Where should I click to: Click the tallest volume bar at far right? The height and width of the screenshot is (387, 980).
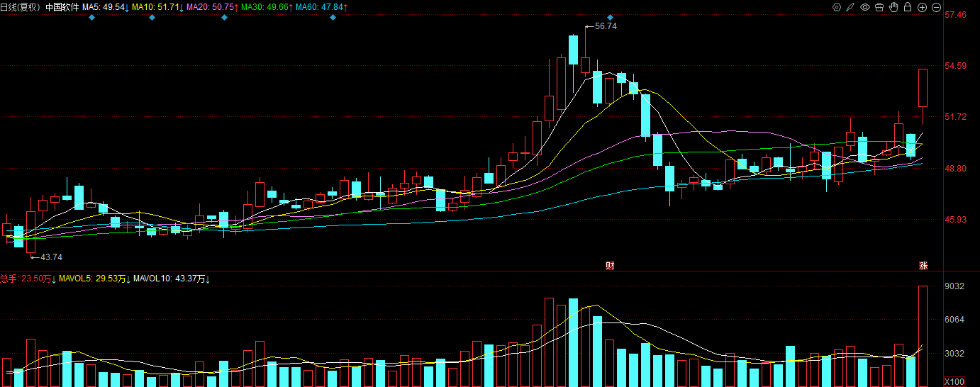pos(923,336)
